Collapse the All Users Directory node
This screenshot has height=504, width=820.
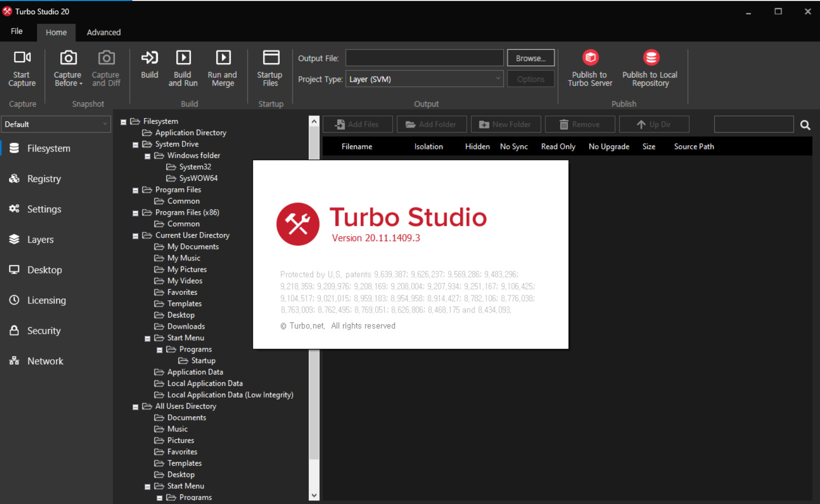click(x=135, y=407)
